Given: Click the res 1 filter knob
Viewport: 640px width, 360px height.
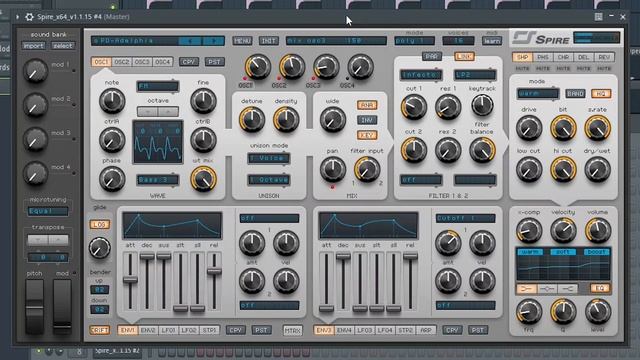Looking at the screenshot, I should [x=448, y=107].
